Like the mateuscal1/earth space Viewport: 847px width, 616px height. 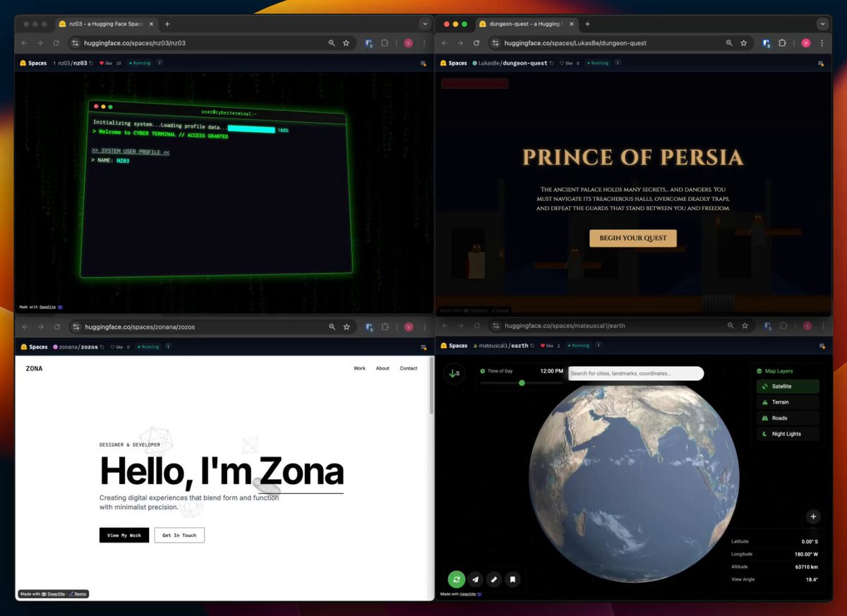tap(546, 346)
